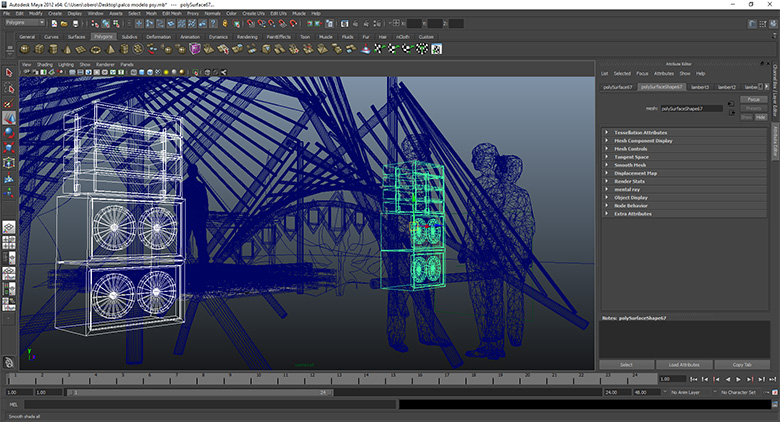Open the Edit Mesh menu
This screenshot has height=422, width=780.
point(172,13)
